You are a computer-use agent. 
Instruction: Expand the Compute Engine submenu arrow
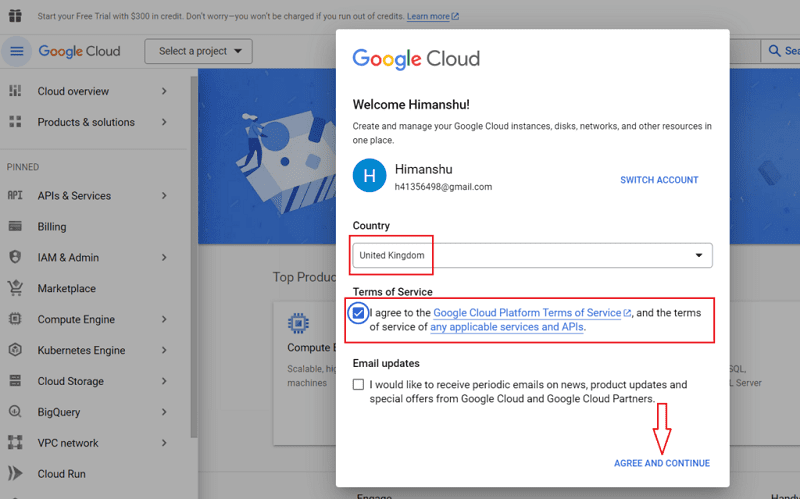pos(164,319)
